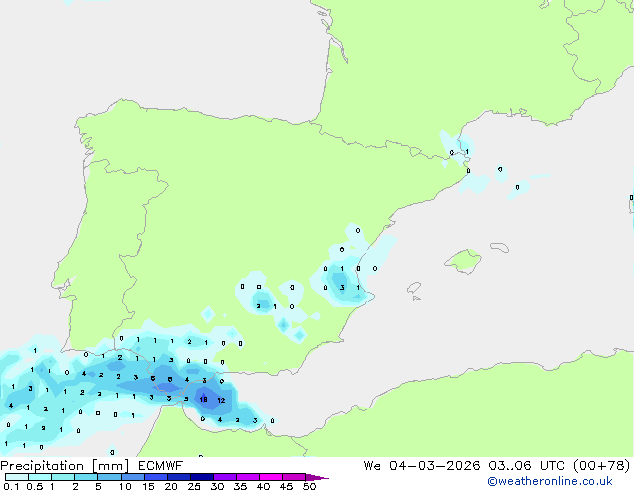This screenshot has width=634, height=490.
Task: Click the date "We 04-03-2026" label
Action: pyautogui.click(x=422, y=466)
